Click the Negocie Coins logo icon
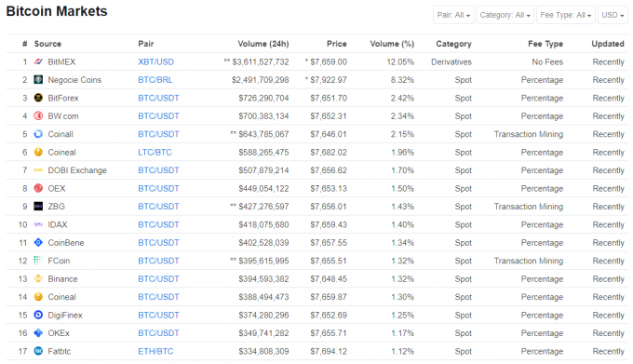Viewport: 633px width, 364px height. point(38,79)
